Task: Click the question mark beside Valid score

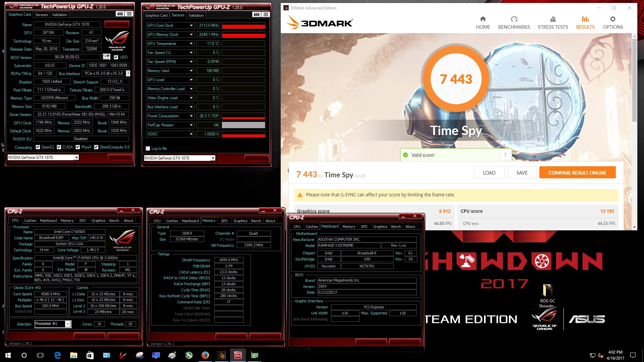Action: [x=505, y=155]
